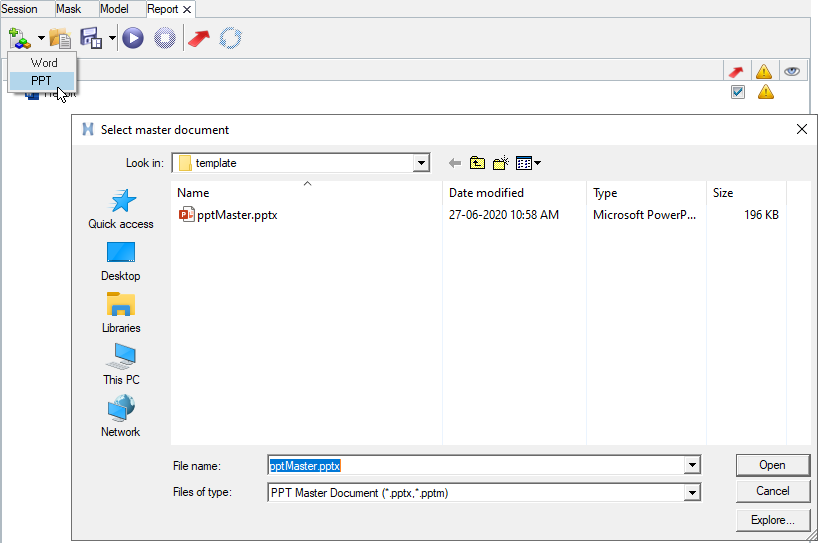The height and width of the screenshot is (543, 818).
Task: Close the Report tab with X
Action: point(187,9)
